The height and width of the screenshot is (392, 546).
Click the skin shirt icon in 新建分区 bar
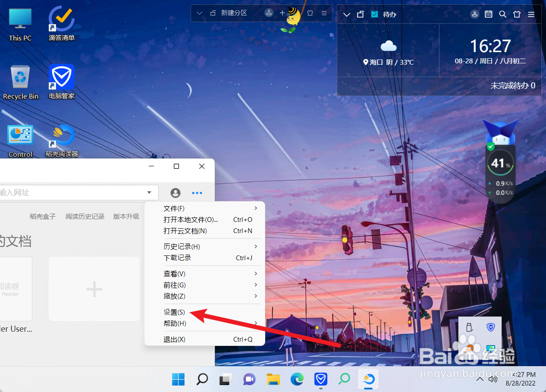(x=310, y=13)
